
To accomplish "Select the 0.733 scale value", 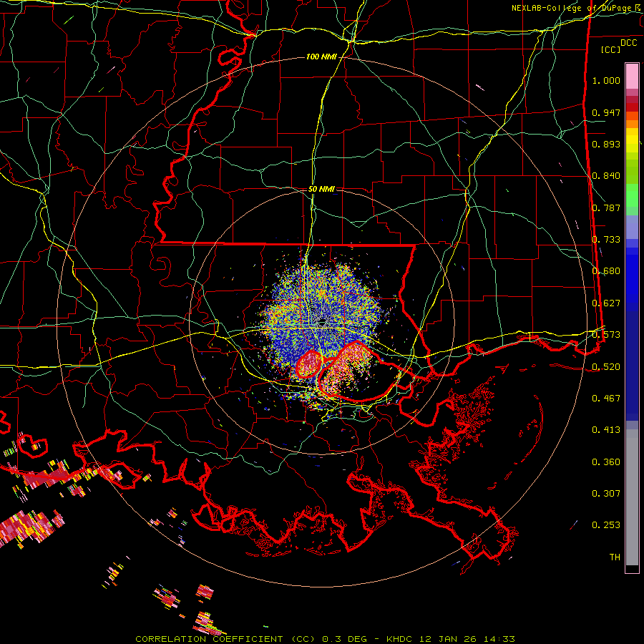I will click(x=606, y=240).
